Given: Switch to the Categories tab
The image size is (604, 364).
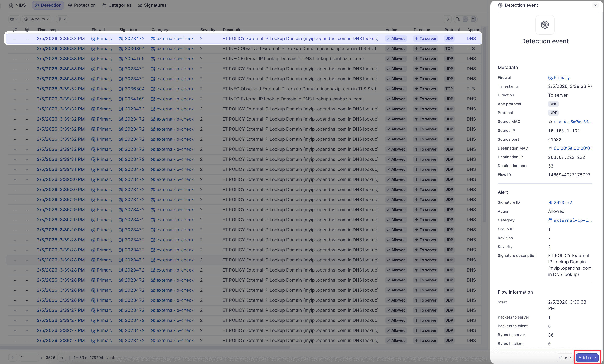Looking at the screenshot, I should click(x=117, y=5).
